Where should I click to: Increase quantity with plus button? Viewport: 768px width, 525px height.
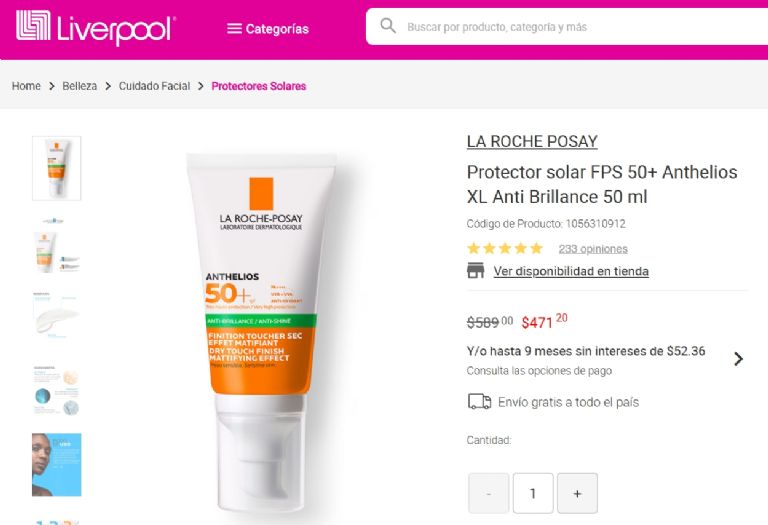pos(577,493)
